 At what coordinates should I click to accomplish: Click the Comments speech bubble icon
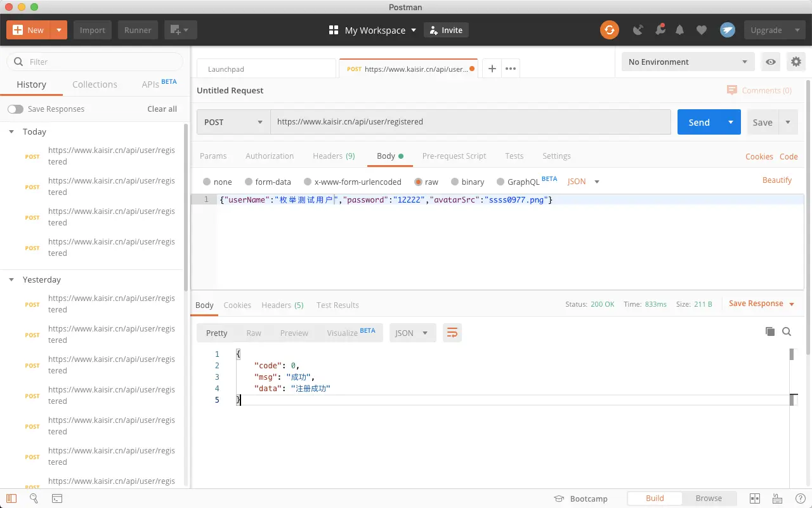click(x=732, y=90)
